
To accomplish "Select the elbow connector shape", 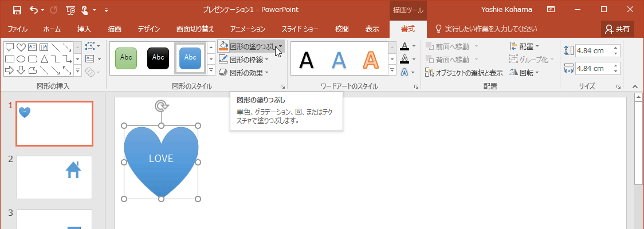I will [x=56, y=59].
